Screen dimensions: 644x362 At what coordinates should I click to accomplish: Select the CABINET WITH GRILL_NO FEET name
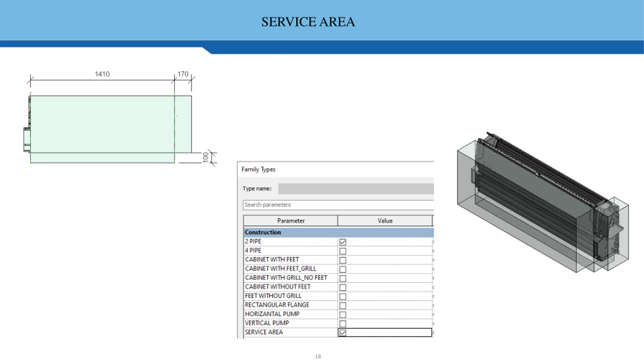tap(286, 278)
